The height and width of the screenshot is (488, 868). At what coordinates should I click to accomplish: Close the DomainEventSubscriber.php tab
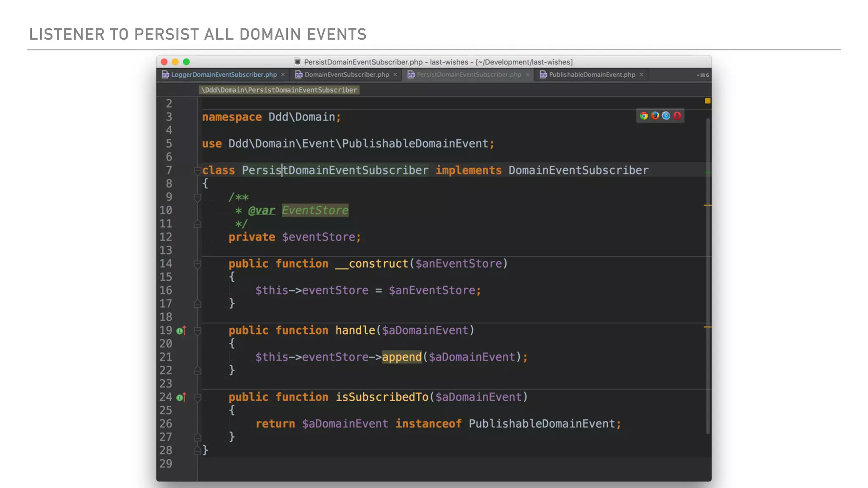(395, 75)
